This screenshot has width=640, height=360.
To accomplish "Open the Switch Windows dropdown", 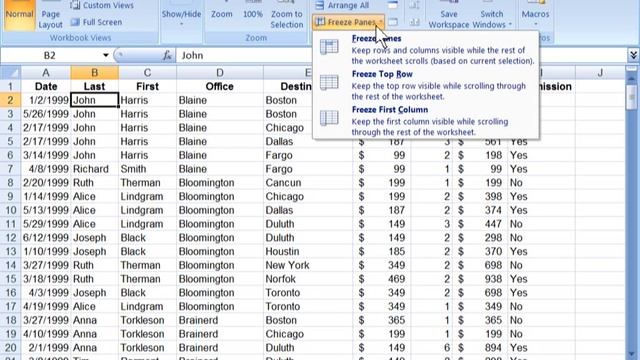I will click(492, 16).
